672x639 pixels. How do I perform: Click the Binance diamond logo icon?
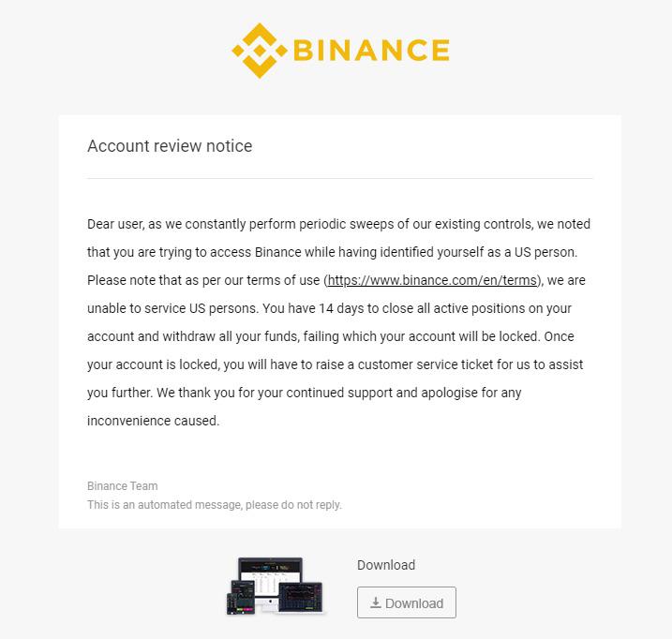(x=260, y=51)
